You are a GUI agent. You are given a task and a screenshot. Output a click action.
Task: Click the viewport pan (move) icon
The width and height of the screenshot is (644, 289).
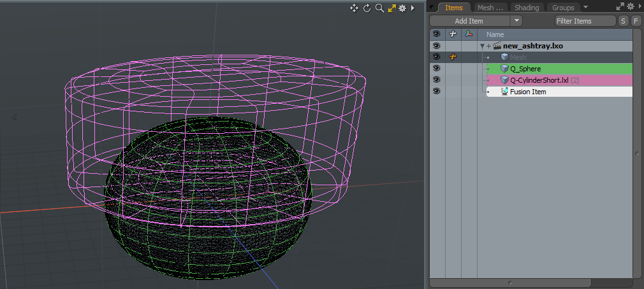[x=354, y=8]
